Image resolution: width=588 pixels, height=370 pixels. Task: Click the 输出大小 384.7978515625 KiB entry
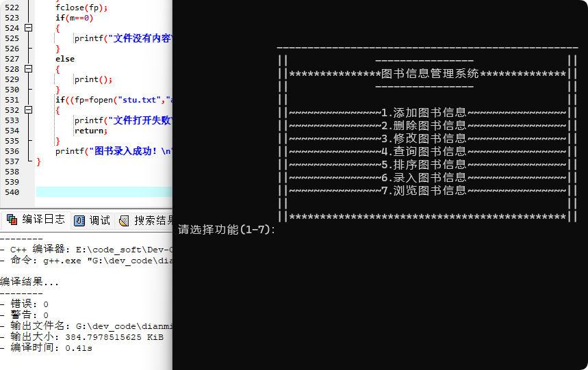click(x=81, y=336)
